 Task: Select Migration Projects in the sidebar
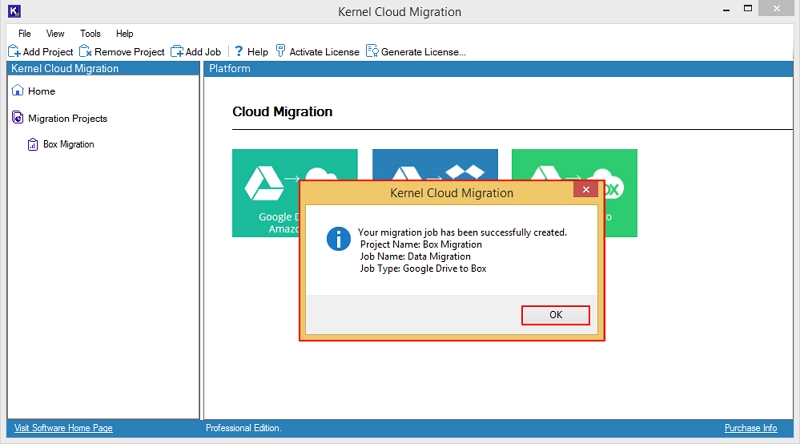pyautogui.click(x=60, y=118)
